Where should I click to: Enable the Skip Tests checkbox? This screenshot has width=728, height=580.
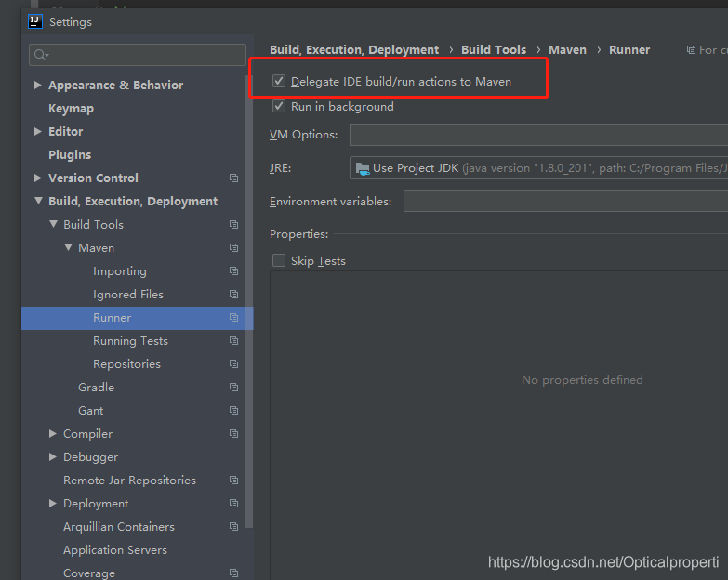click(279, 260)
